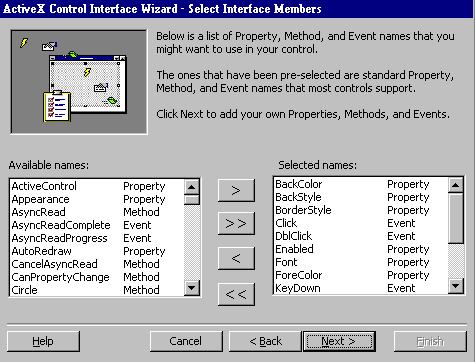Select Appearance in Available names
This screenshot has height=362, width=475.
[x=97, y=199]
